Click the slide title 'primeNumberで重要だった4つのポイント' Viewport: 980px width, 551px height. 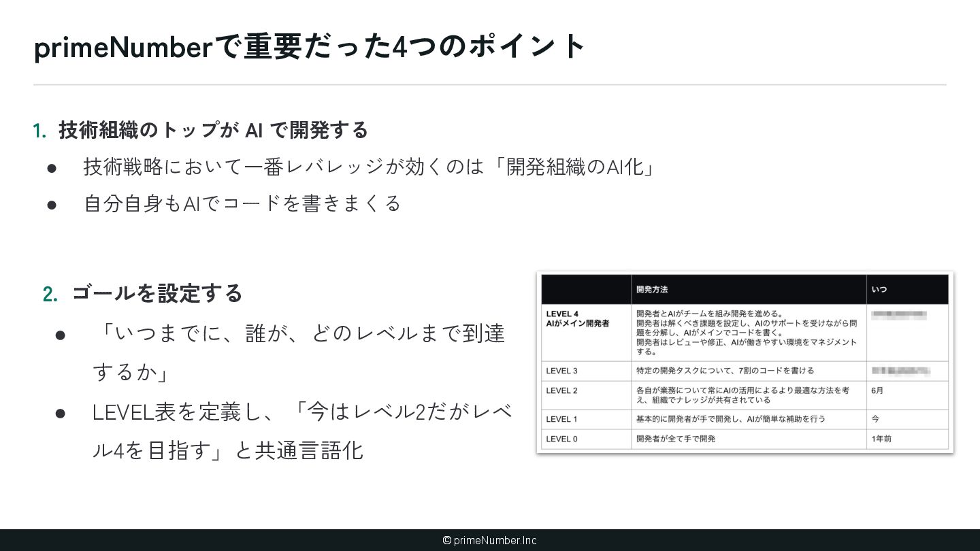tap(310, 46)
